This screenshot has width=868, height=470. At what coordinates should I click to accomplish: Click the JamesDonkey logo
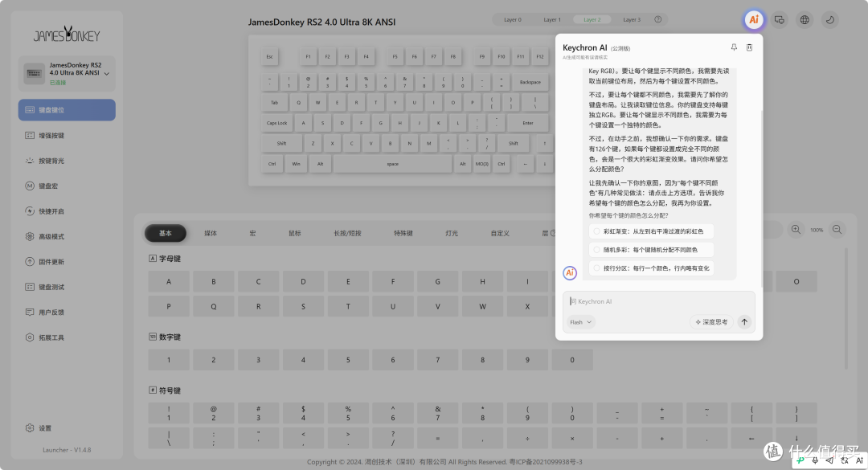(x=67, y=35)
